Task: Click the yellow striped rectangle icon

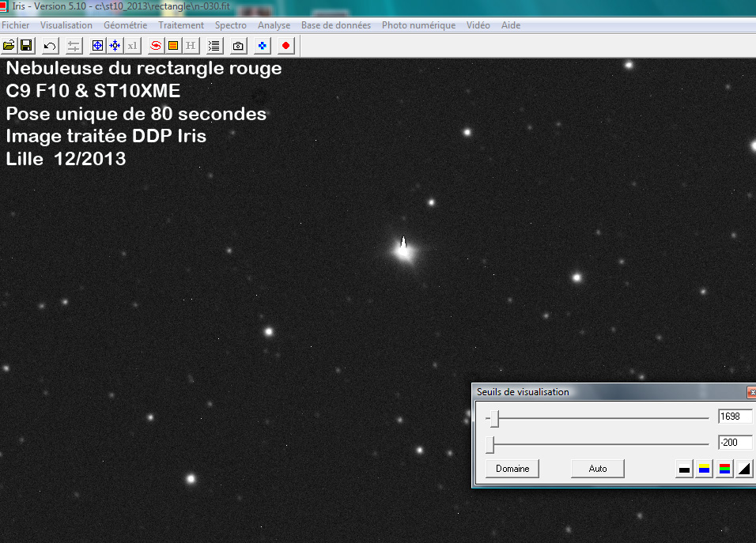Action: click(173, 46)
